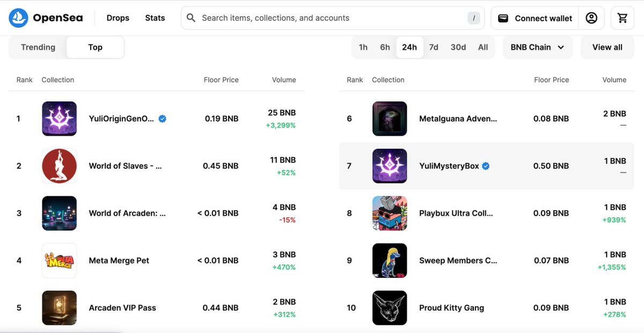Open World of Slaves collection thumbnail
The image size is (644, 333).
click(x=60, y=166)
